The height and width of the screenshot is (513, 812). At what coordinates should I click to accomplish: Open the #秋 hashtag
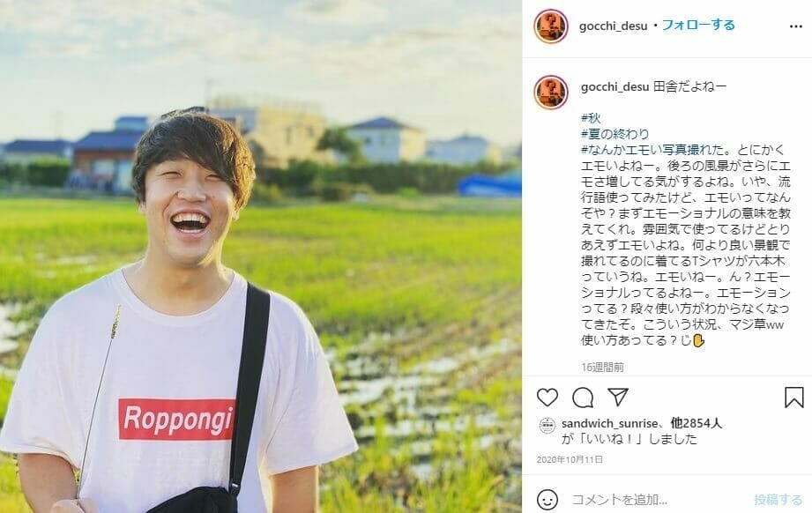click(591, 118)
